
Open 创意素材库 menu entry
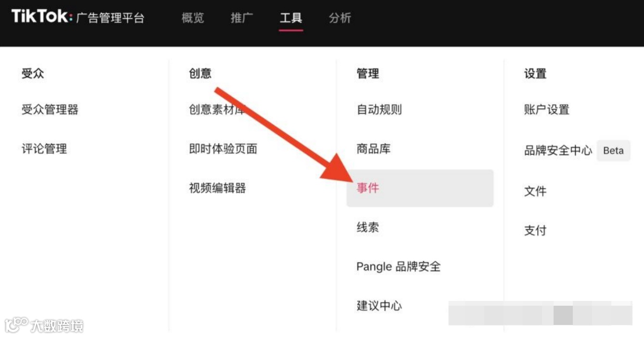pyautogui.click(x=217, y=110)
